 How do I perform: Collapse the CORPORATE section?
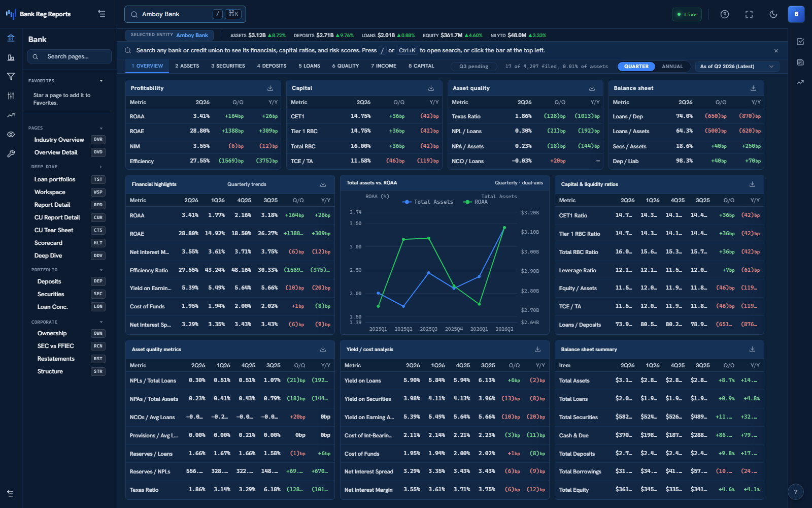coord(101,322)
